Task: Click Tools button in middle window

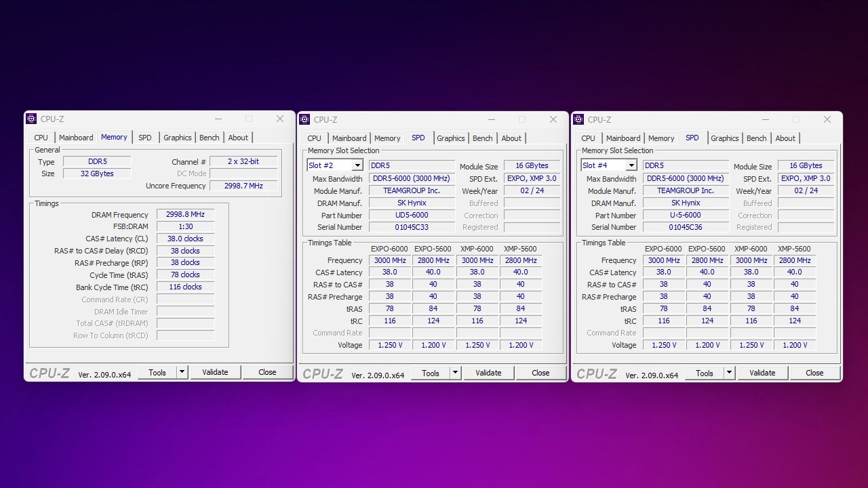Action: (431, 373)
